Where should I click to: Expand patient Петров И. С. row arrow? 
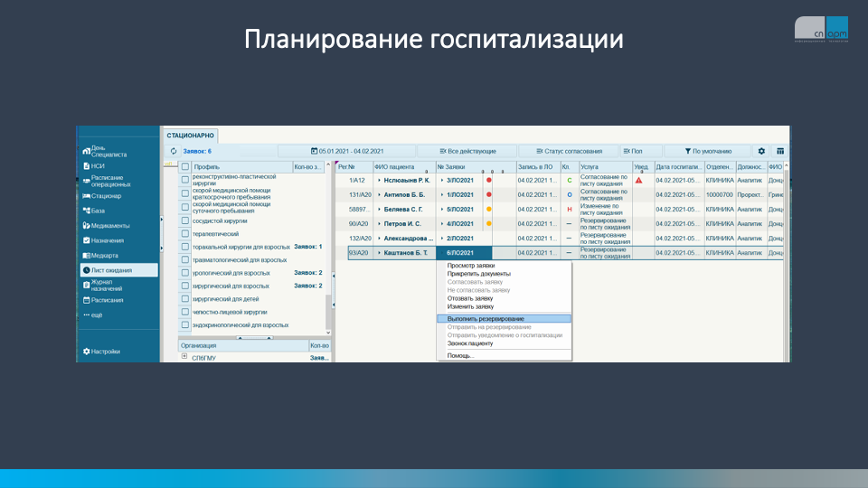click(379, 223)
